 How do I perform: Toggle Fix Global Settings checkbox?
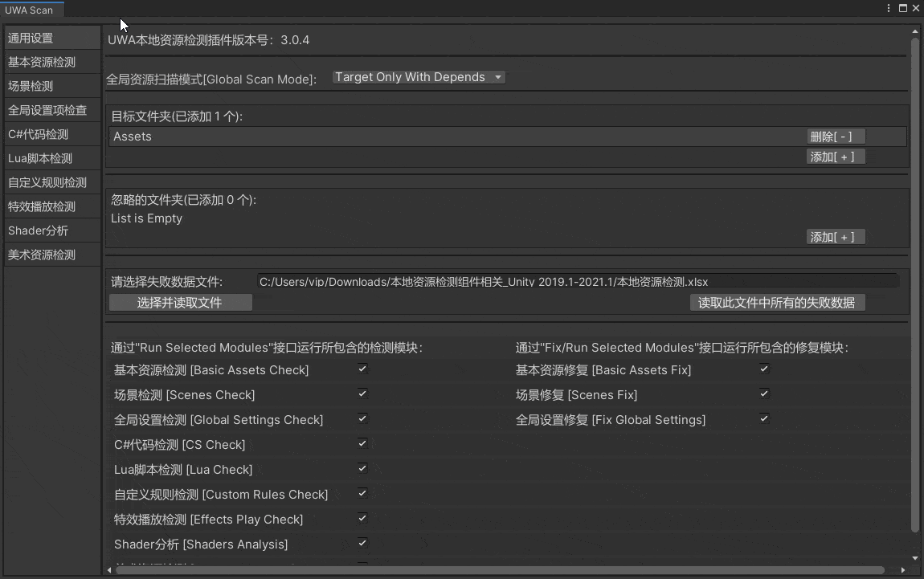pos(764,418)
